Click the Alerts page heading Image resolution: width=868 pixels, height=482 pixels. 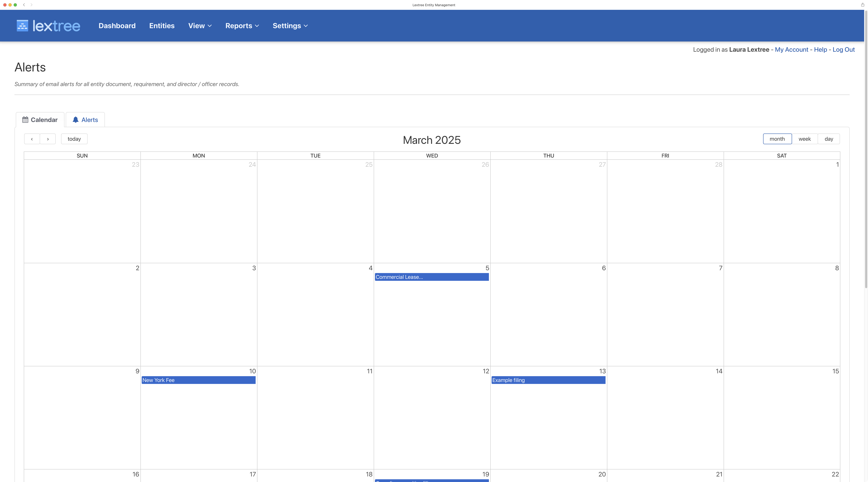(x=30, y=67)
